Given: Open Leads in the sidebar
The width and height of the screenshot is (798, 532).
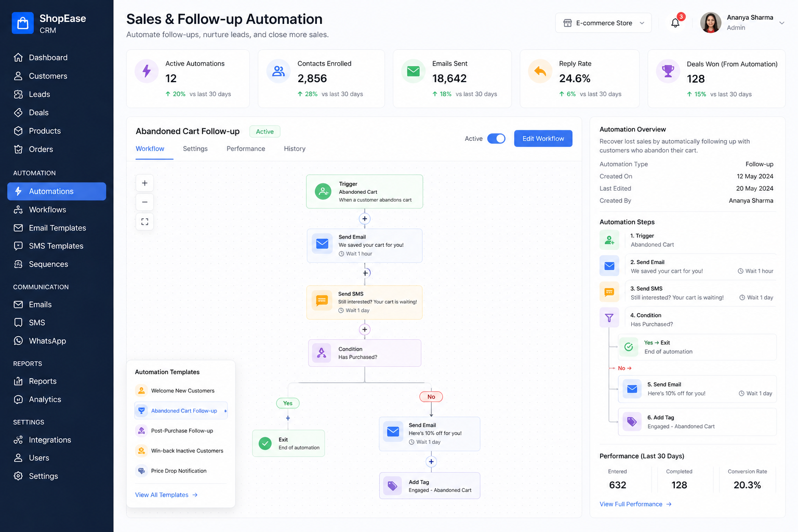Looking at the screenshot, I should 57,94.
